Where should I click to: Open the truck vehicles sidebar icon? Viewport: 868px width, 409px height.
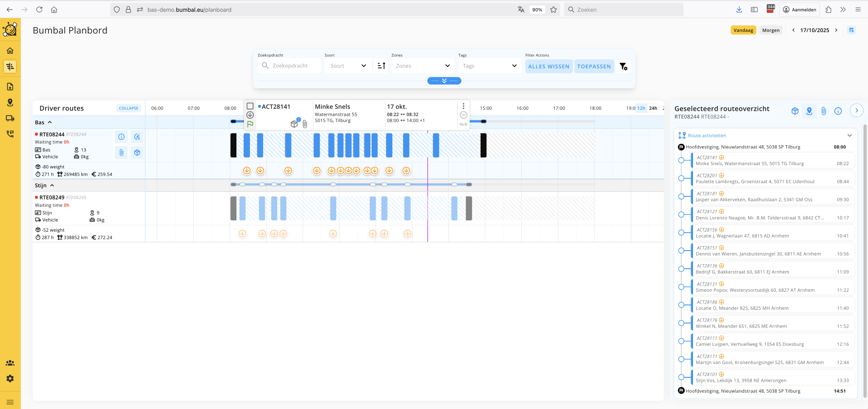[x=10, y=119]
